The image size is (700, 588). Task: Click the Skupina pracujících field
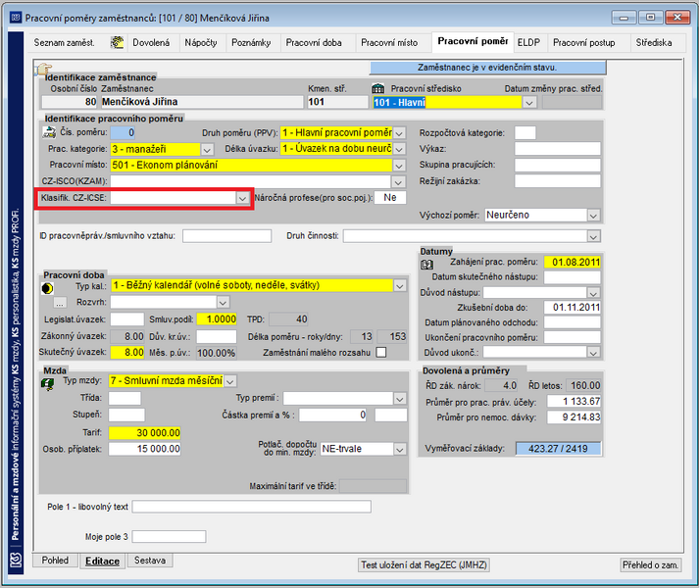(x=558, y=165)
